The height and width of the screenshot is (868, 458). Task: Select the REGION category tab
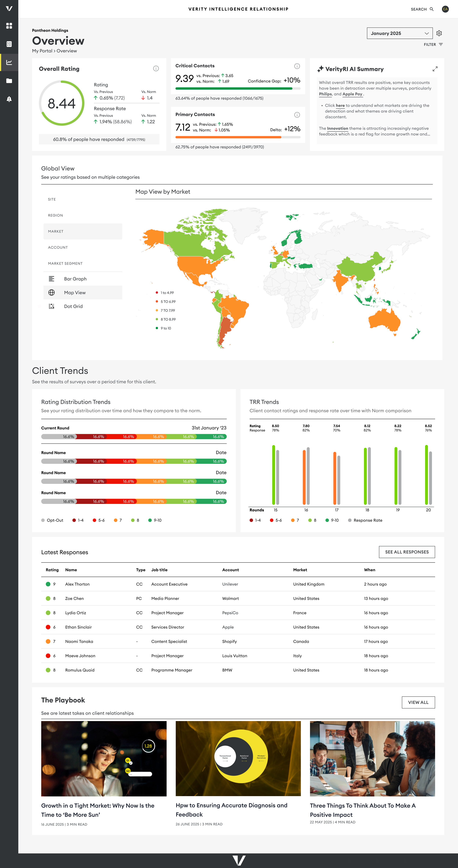56,215
